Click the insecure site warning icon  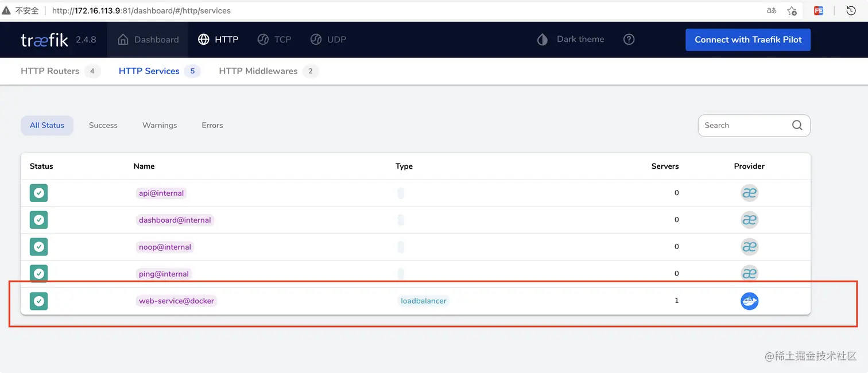point(6,11)
